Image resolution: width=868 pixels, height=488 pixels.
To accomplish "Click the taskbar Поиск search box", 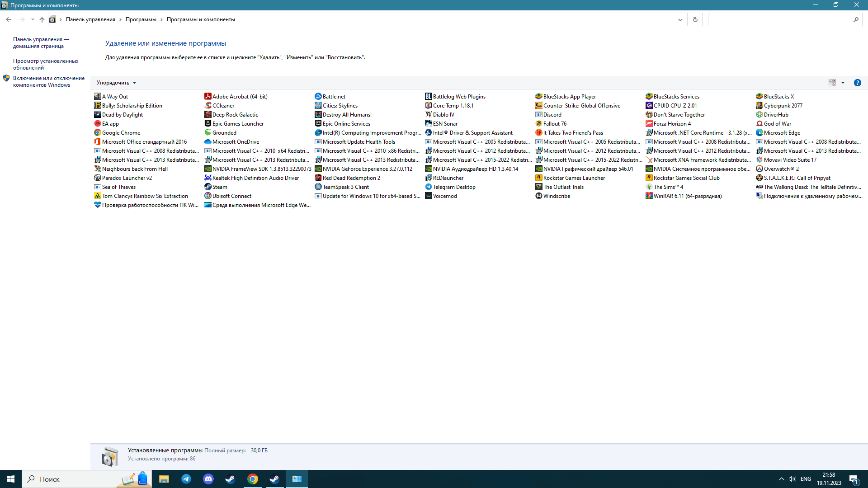I will click(x=87, y=479).
